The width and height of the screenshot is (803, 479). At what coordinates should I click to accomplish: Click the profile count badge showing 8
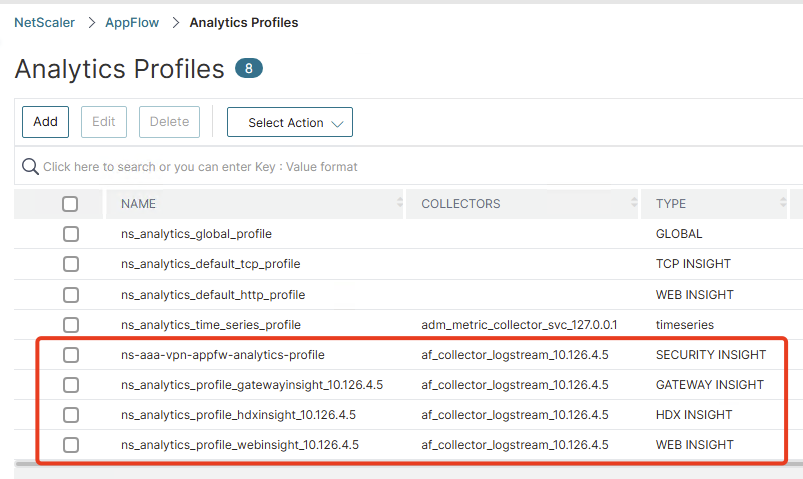(x=249, y=68)
